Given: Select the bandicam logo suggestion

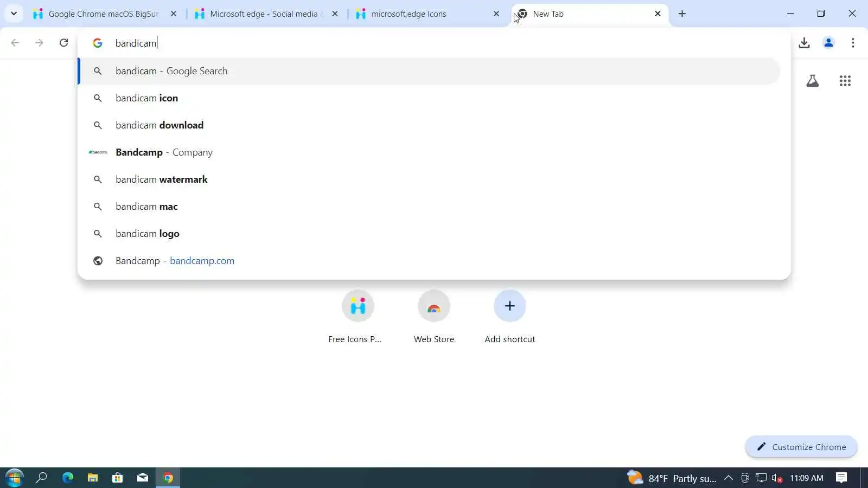Looking at the screenshot, I should click(x=429, y=234).
